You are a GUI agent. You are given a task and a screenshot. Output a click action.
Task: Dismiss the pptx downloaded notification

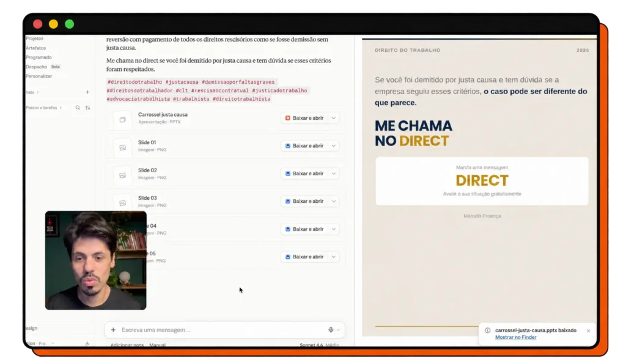(588, 331)
